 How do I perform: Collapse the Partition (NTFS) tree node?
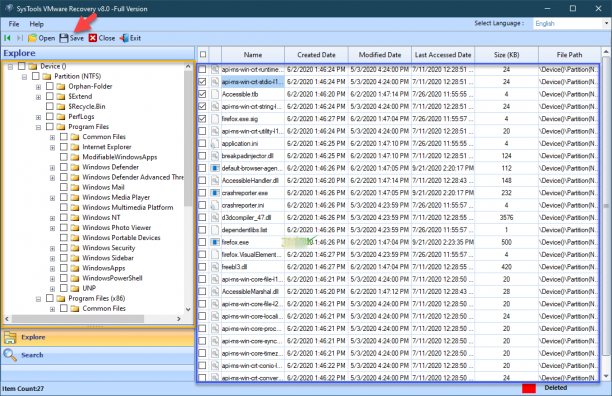[x=24, y=77]
